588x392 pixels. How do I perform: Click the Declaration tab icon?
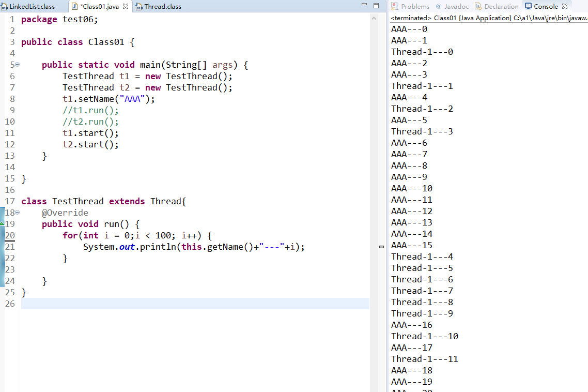(x=478, y=6)
